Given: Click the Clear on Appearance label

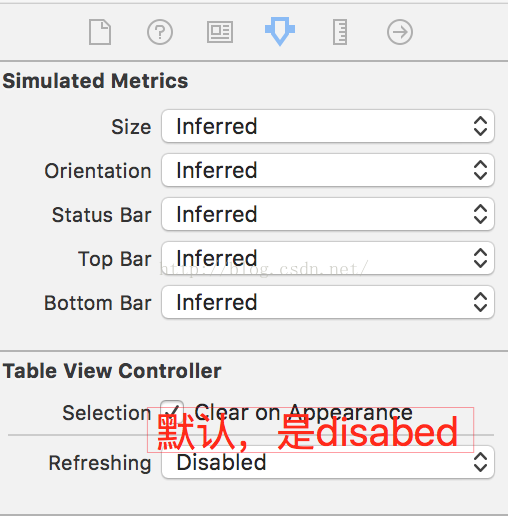Looking at the screenshot, I should point(304,413).
